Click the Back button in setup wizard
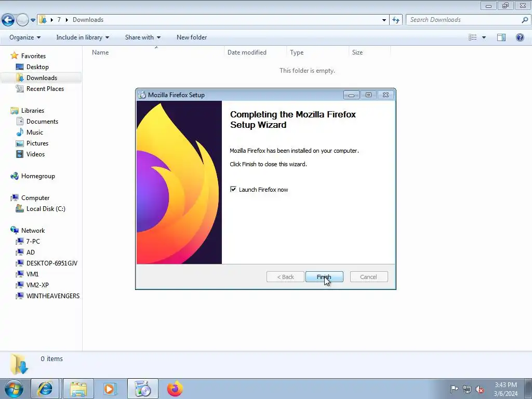 coord(285,277)
